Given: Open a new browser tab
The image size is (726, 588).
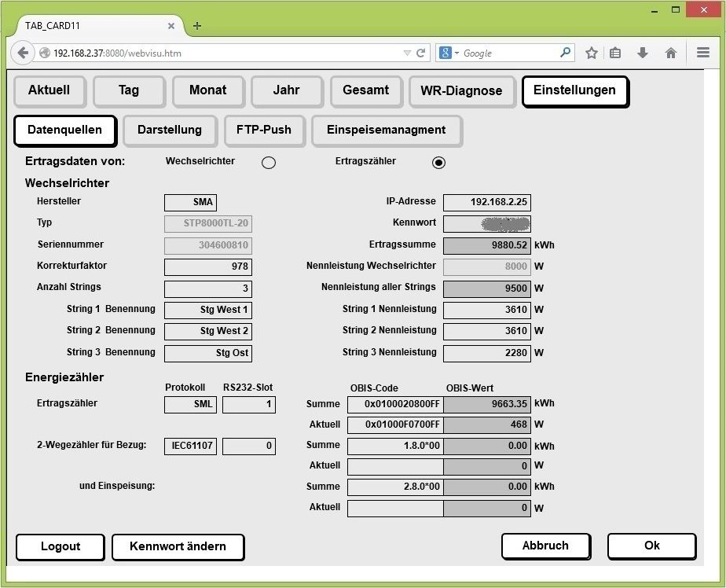Looking at the screenshot, I should click(x=196, y=26).
